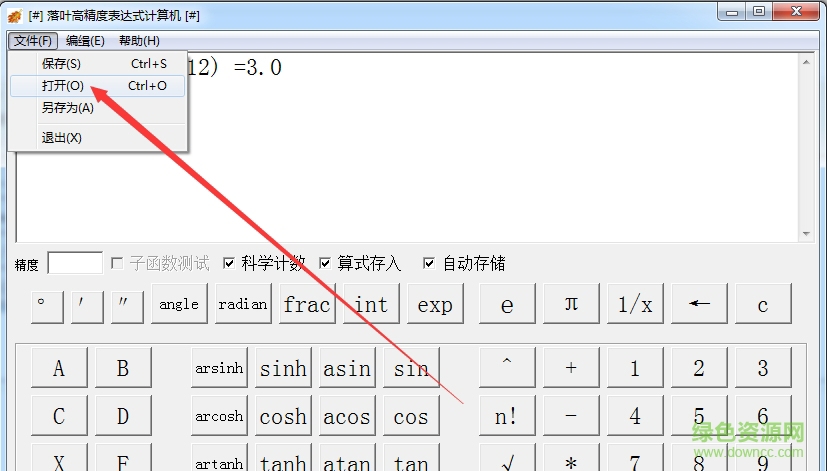Click the =3.0 result text in the expression area
The width and height of the screenshot is (827, 471).
pos(258,68)
